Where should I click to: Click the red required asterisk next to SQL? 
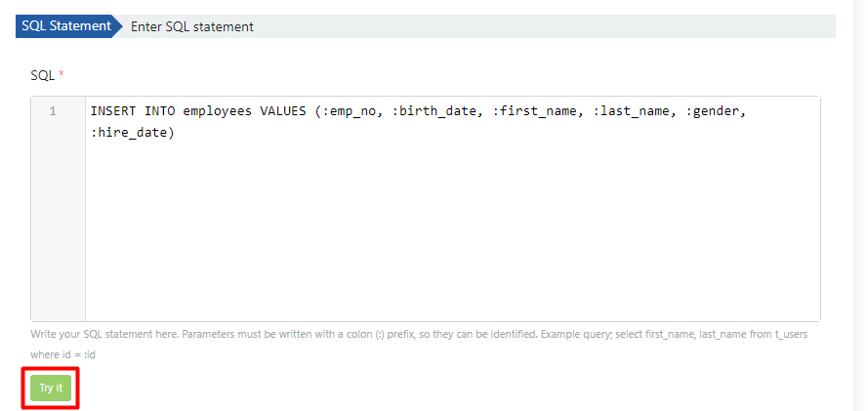point(62,74)
